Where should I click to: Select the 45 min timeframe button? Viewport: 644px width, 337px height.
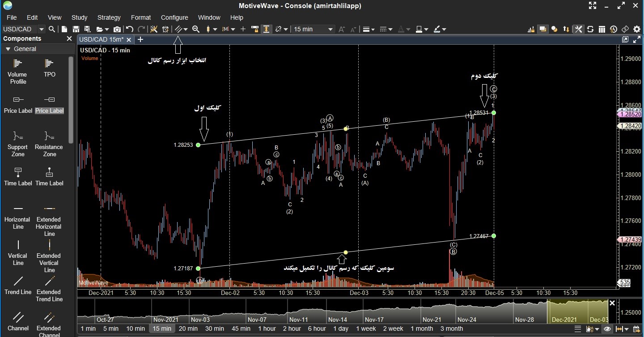click(241, 328)
